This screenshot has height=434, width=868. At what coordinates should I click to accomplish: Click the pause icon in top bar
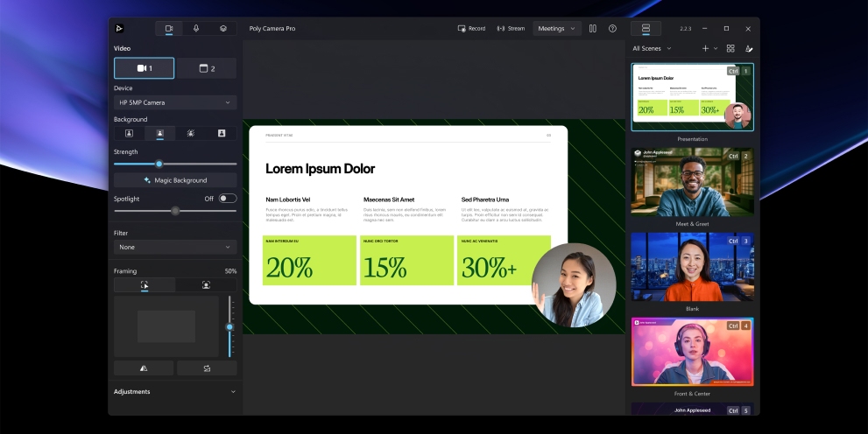pyautogui.click(x=593, y=28)
